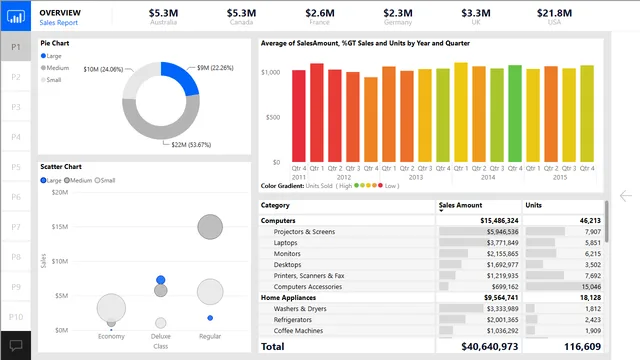
Task: Select the Computers Accessories row
Action: click(431, 287)
